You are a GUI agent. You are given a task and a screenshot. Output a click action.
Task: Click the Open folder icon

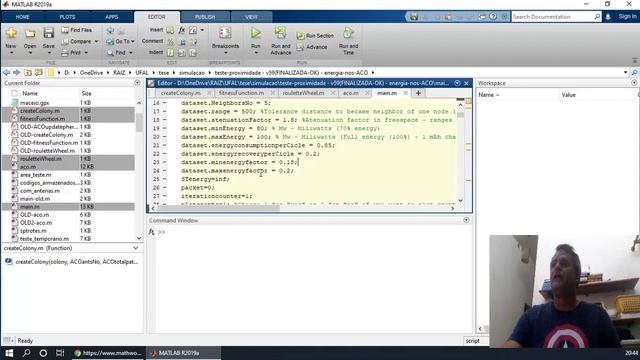click(x=30, y=33)
